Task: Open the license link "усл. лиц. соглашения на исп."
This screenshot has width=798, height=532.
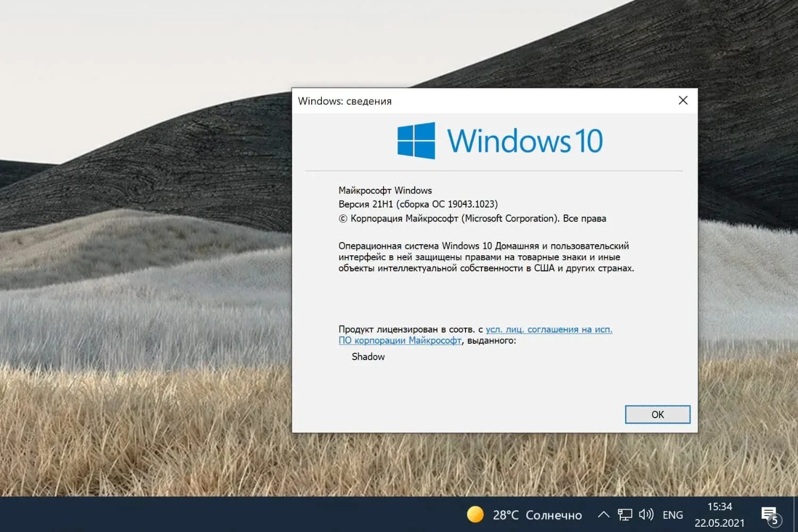Action: tap(549, 329)
